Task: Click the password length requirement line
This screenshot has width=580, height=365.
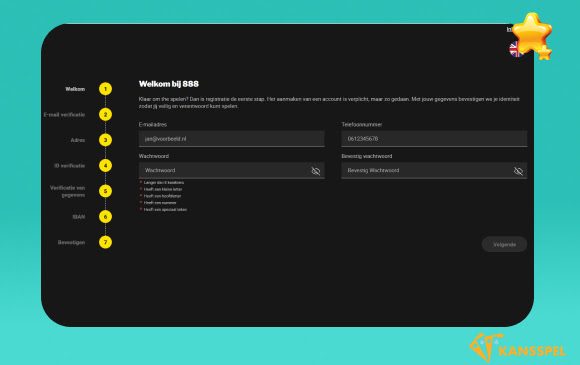Action: pos(163,183)
